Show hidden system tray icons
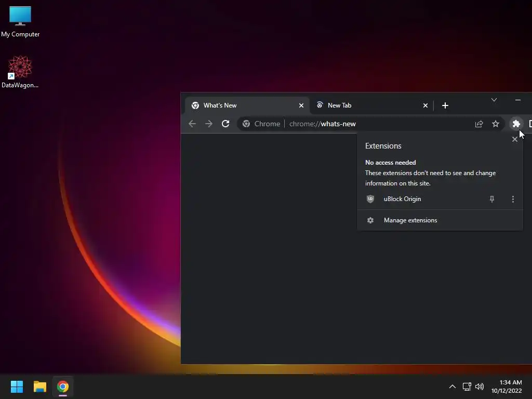532x399 pixels. pyautogui.click(x=453, y=387)
